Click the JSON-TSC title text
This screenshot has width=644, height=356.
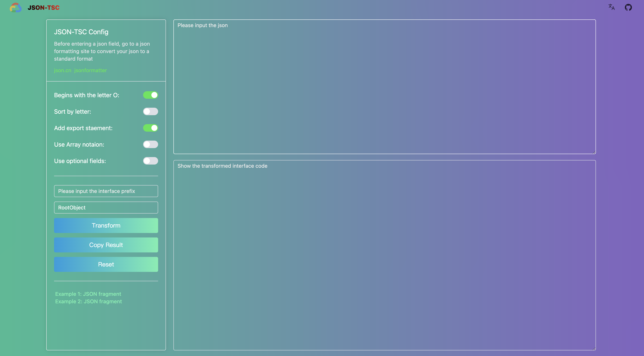coord(43,8)
